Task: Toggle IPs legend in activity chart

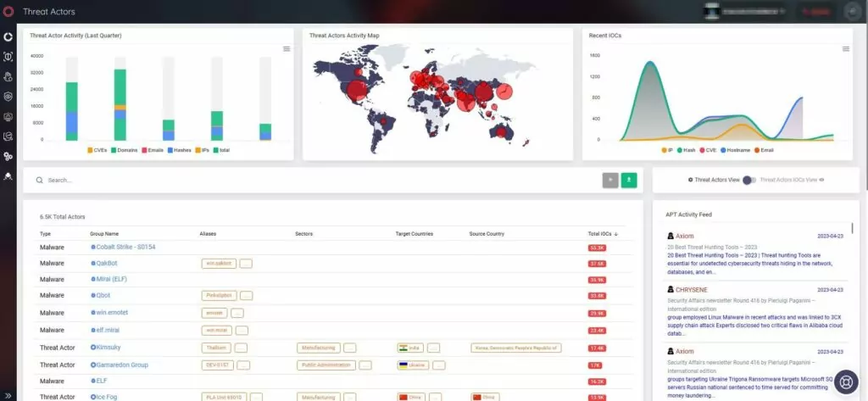Action: pos(203,150)
